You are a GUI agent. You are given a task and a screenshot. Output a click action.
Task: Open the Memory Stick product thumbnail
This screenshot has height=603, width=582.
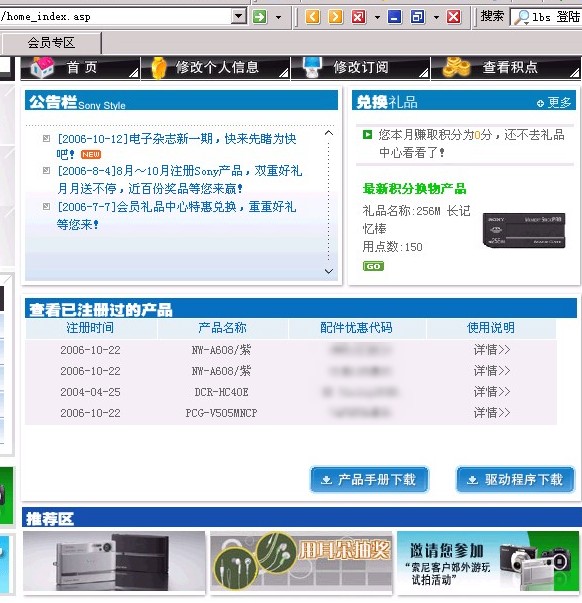tap(524, 230)
